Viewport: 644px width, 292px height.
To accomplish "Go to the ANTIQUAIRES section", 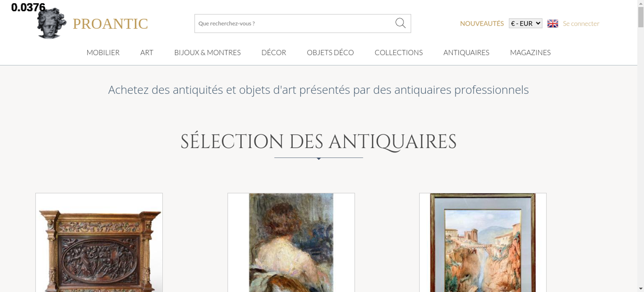I will (466, 52).
